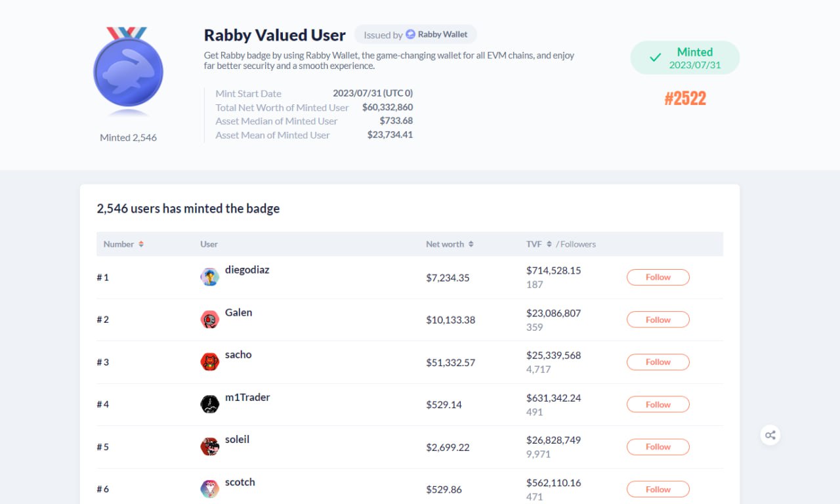Click the Minted status badge
Image resolution: width=840 pixels, height=504 pixels.
pyautogui.click(x=684, y=58)
